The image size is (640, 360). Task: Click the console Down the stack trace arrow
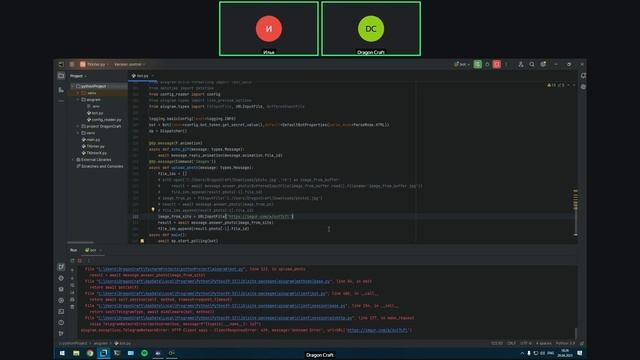pos(72,278)
